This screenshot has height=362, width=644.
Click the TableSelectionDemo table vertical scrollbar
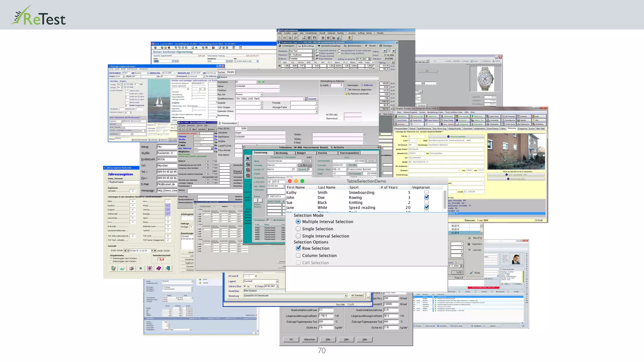[445, 199]
